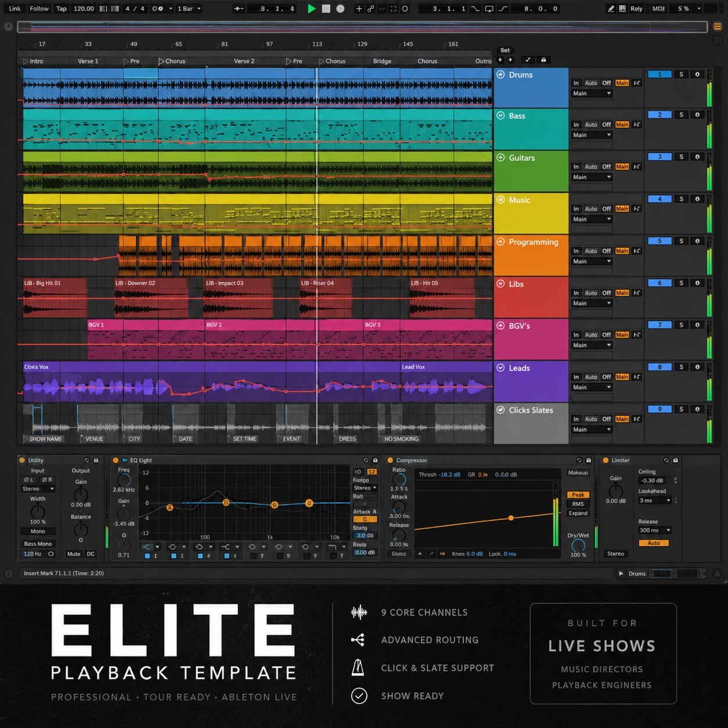Viewport: 728px width, 728px height.
Task: Click the MIDI map button in the top bar
Action: coord(658,9)
